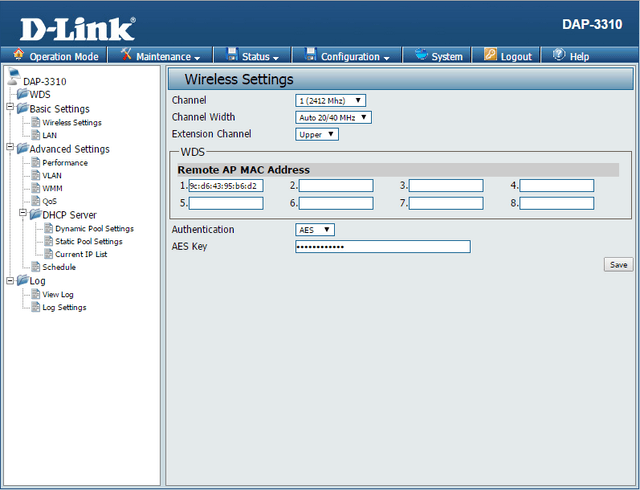Screen dimensions: 640x490
Task: Click the Log Settings page icon
Action: [x=36, y=307]
